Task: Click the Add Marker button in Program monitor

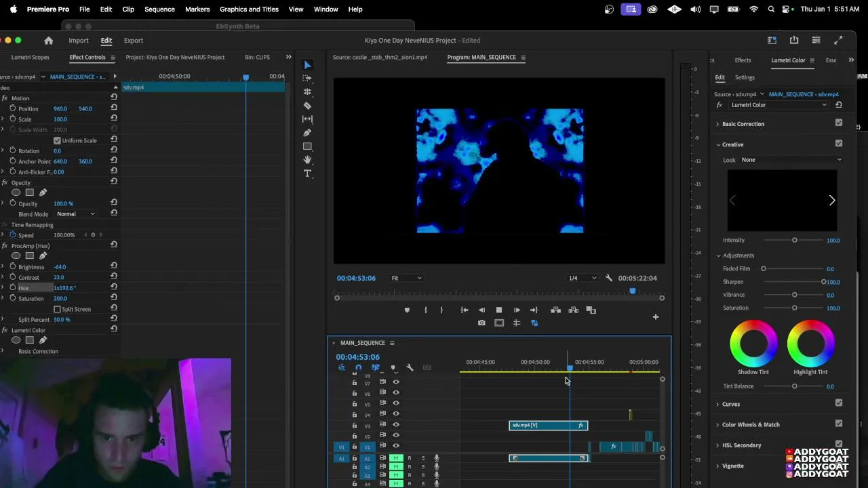Action: tap(407, 310)
